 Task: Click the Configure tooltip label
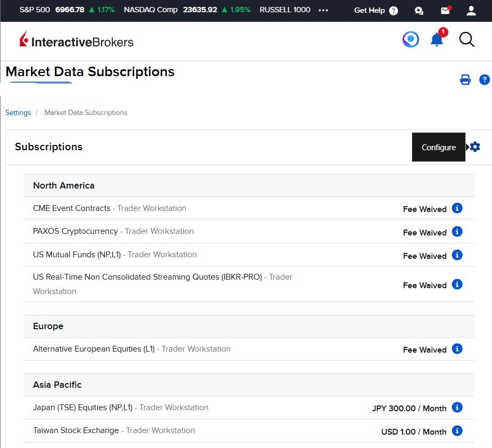pyautogui.click(x=438, y=147)
